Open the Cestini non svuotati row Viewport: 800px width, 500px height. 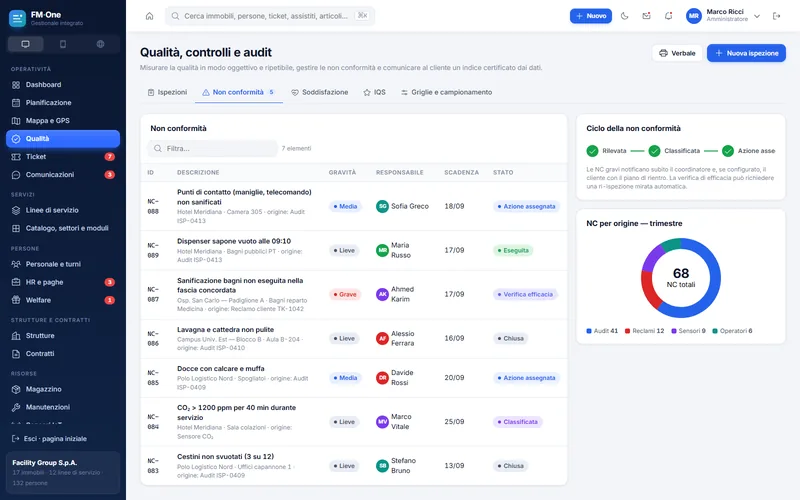pos(354,466)
